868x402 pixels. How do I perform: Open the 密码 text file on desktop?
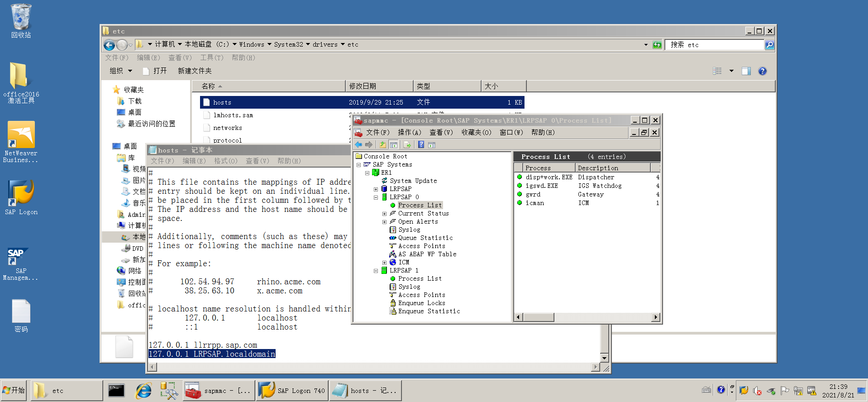[21, 316]
